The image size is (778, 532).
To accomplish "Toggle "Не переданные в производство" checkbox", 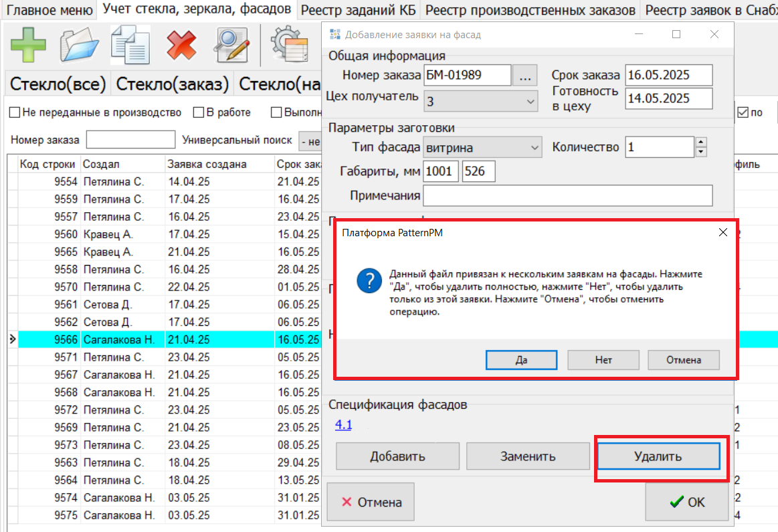I will 14,112.
